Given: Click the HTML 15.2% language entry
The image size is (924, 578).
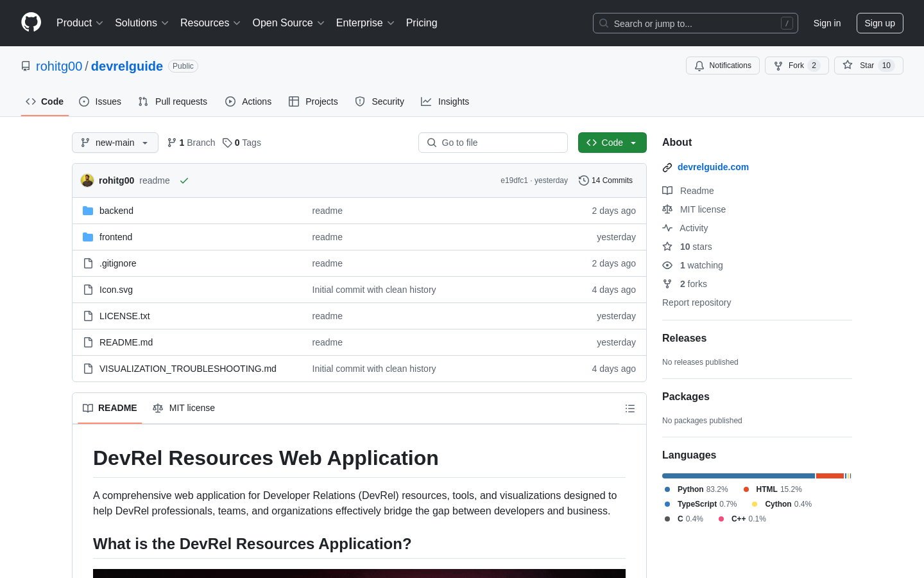Looking at the screenshot, I should tap(773, 489).
